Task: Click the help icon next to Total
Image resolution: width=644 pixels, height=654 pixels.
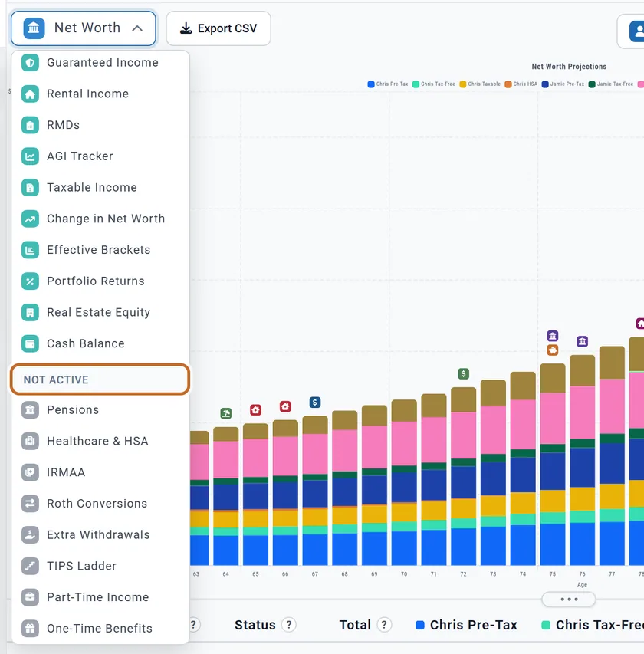Action: [384, 625]
